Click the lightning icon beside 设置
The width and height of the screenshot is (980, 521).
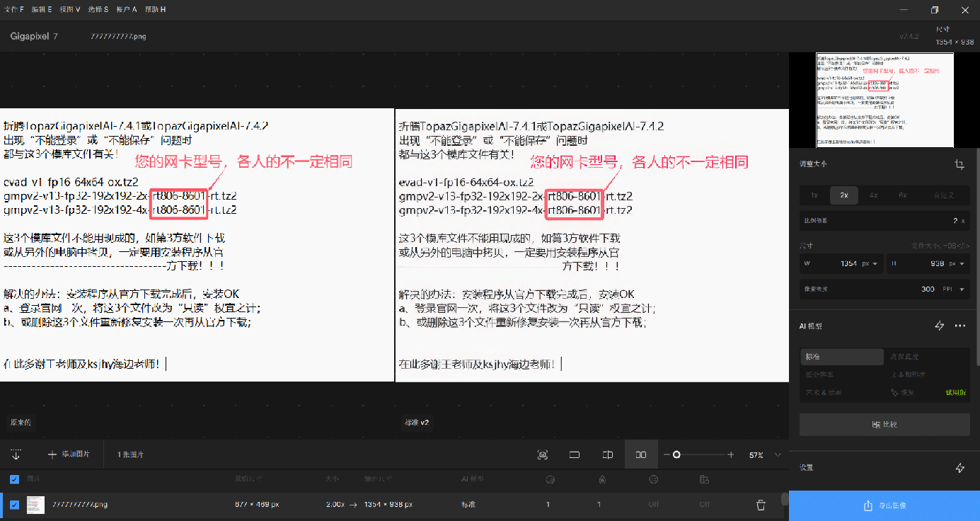pos(960,468)
